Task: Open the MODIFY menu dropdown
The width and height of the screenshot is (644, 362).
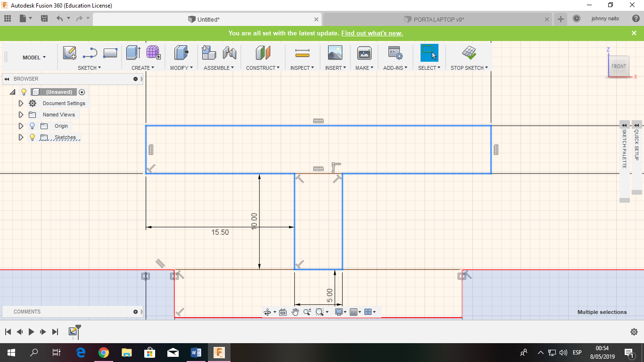Action: [x=182, y=68]
